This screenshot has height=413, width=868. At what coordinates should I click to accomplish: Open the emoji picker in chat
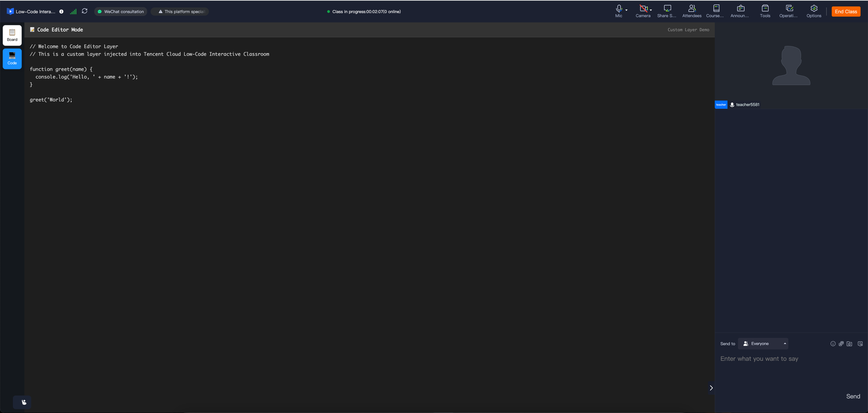(833, 343)
